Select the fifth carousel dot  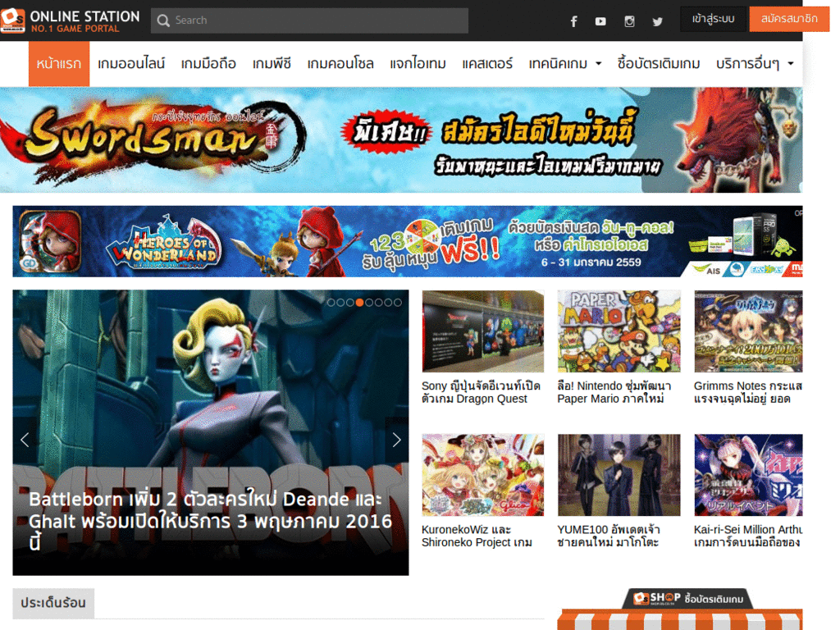(x=369, y=303)
